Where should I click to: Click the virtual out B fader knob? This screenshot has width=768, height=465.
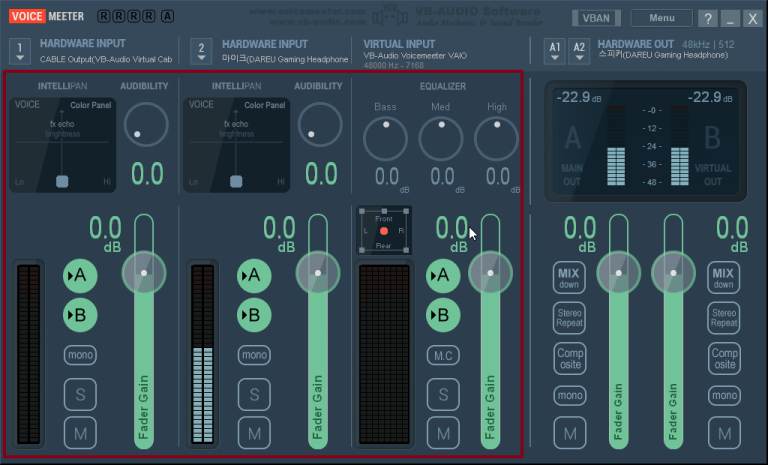673,273
